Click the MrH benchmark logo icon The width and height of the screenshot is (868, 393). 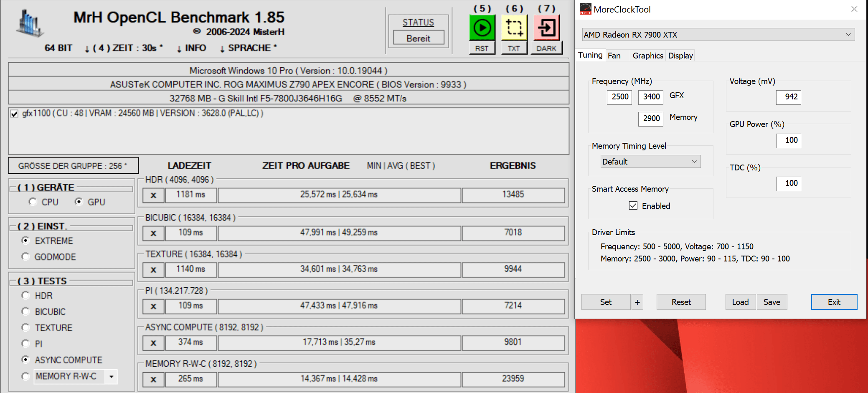(29, 23)
